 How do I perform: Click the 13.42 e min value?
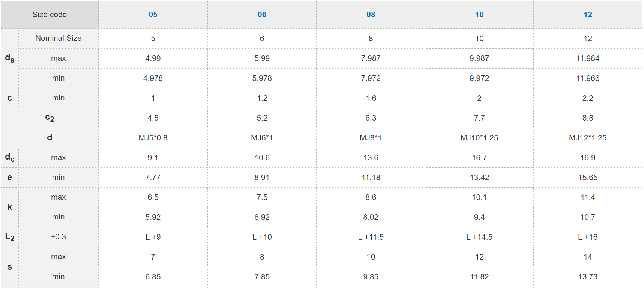click(x=479, y=178)
